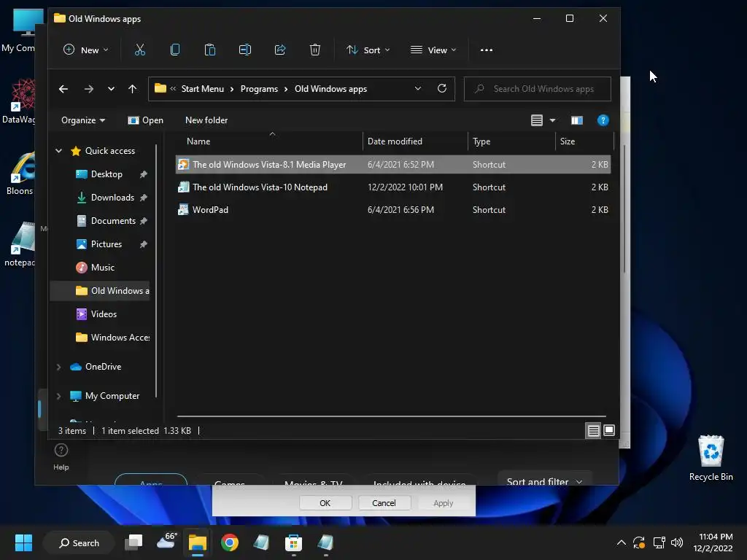The width and height of the screenshot is (747, 560).
Task: Open the Recycle Bin desktop icon
Action: pyautogui.click(x=711, y=458)
